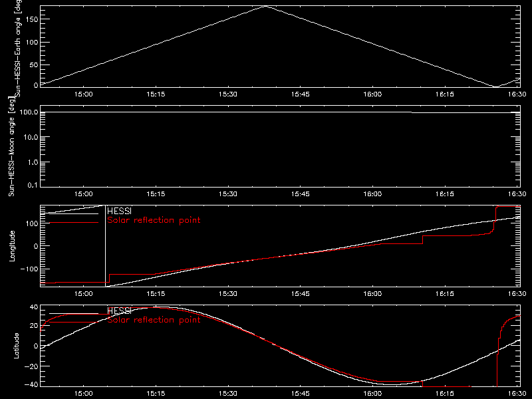Screen dimensions: 532x399
Task: Click red legend line in Latitude plot
Action: [74, 323]
